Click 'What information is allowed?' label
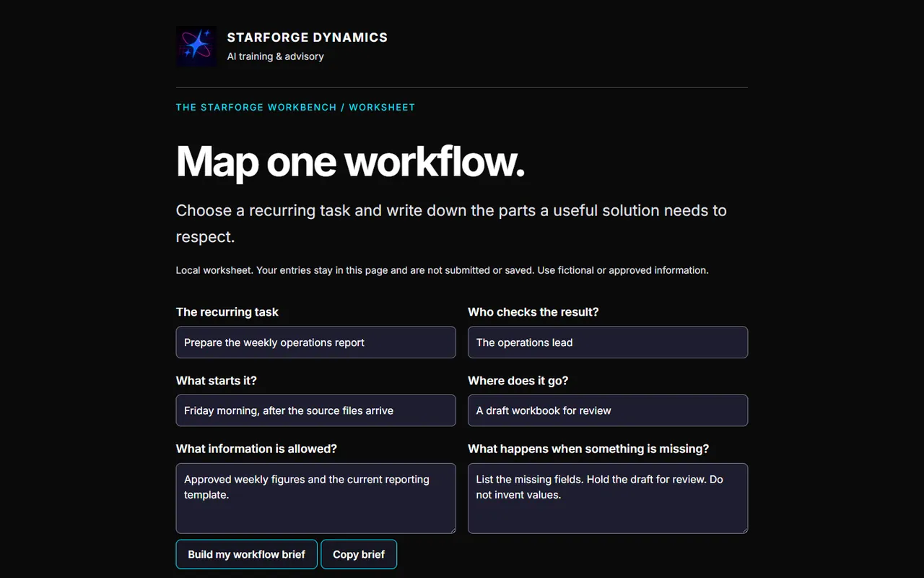 256,449
